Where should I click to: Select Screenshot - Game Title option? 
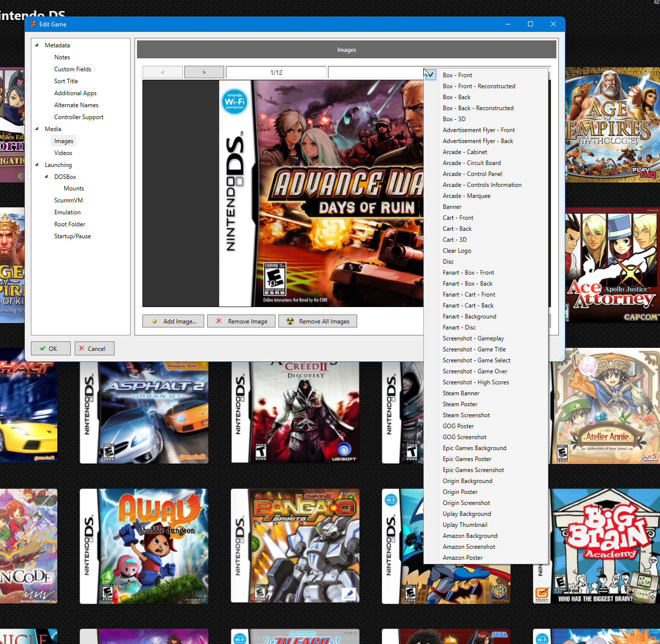coord(486,349)
